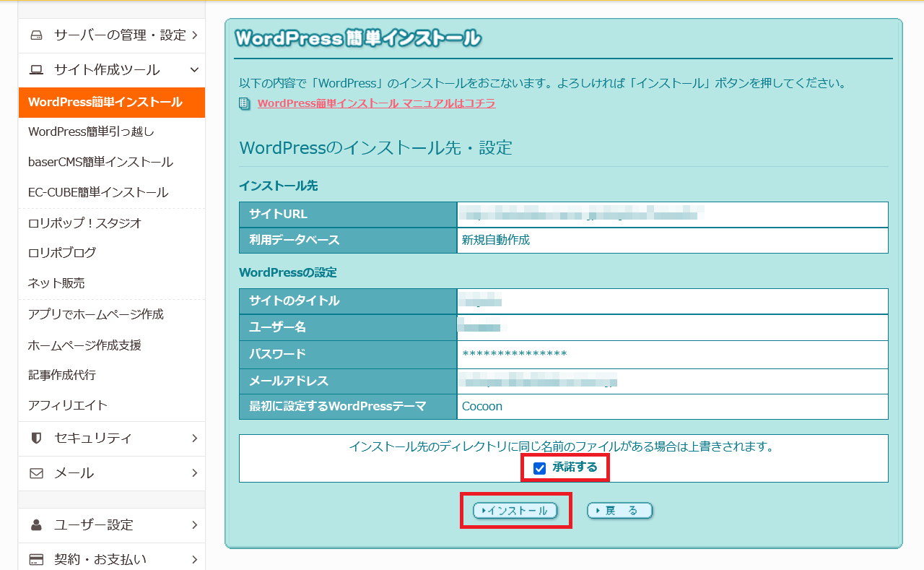Expand the サーバーの管理・設定 chevron
Image resolution: width=924 pixels, height=570 pixels.
(195, 35)
